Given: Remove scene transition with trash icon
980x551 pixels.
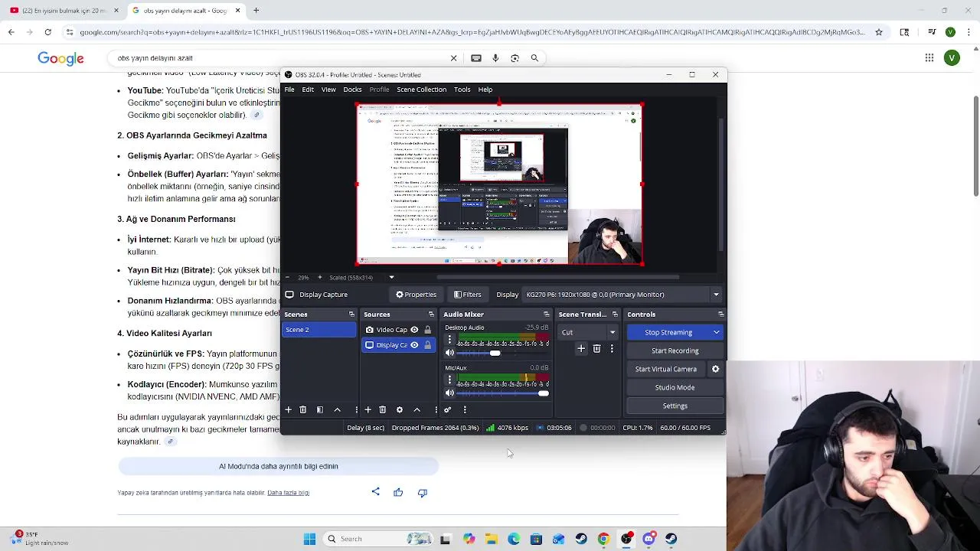Looking at the screenshot, I should (x=597, y=348).
